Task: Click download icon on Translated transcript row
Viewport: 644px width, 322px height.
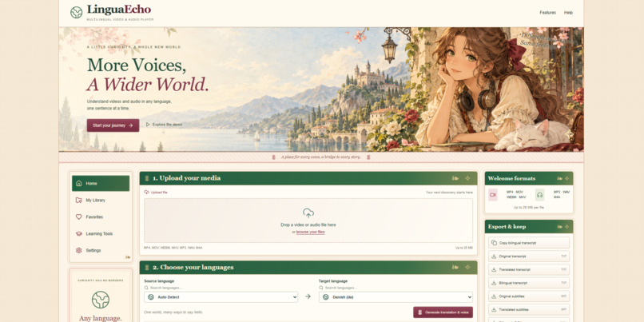Action: pyautogui.click(x=494, y=269)
